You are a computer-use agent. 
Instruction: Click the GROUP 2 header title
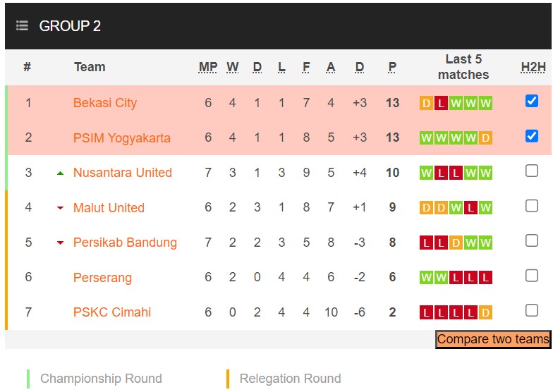[x=70, y=26]
